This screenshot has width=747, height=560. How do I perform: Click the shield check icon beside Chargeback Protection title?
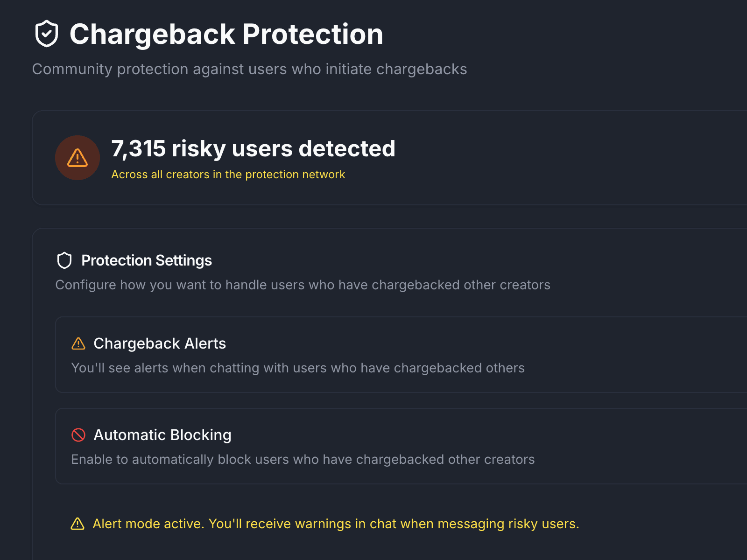click(46, 33)
